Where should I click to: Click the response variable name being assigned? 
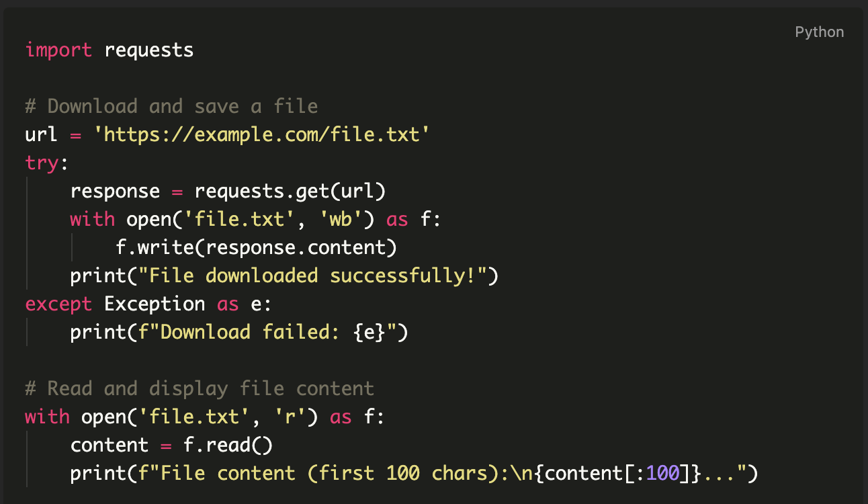(115, 191)
